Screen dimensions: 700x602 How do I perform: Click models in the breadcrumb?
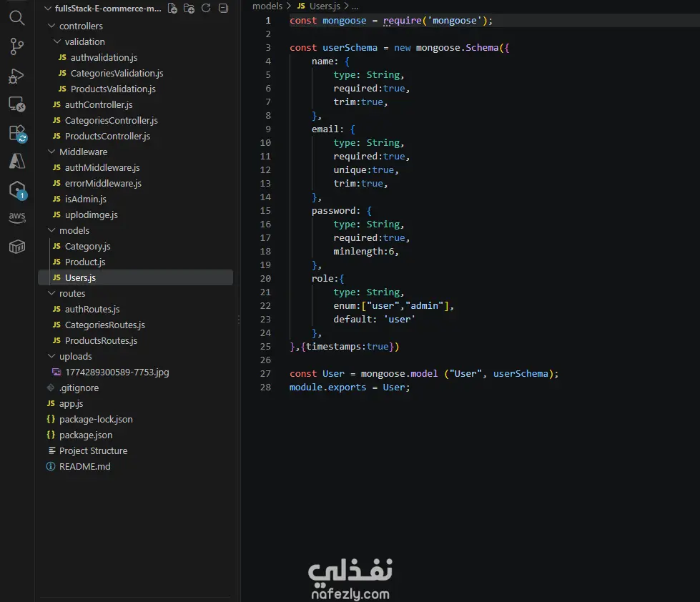(267, 6)
